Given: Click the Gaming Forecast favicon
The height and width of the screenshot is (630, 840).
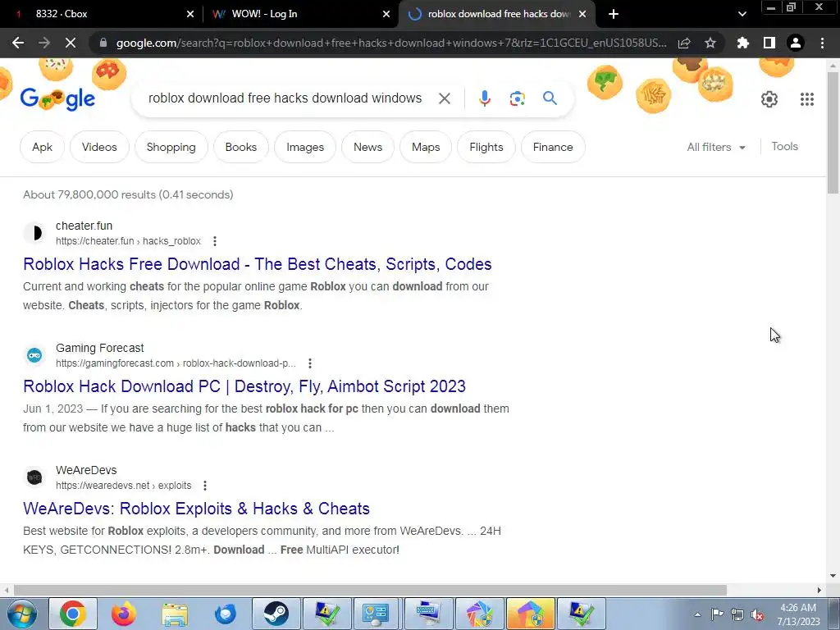Looking at the screenshot, I should [34, 355].
